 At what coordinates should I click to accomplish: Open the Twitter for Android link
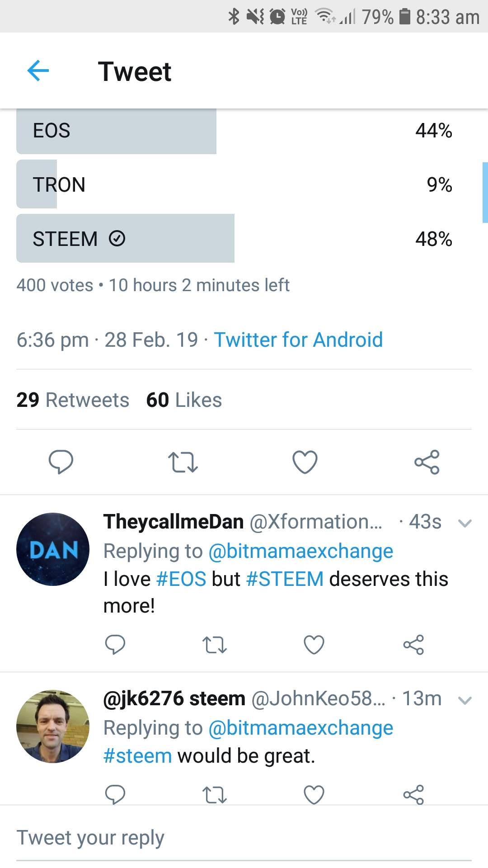(x=298, y=340)
